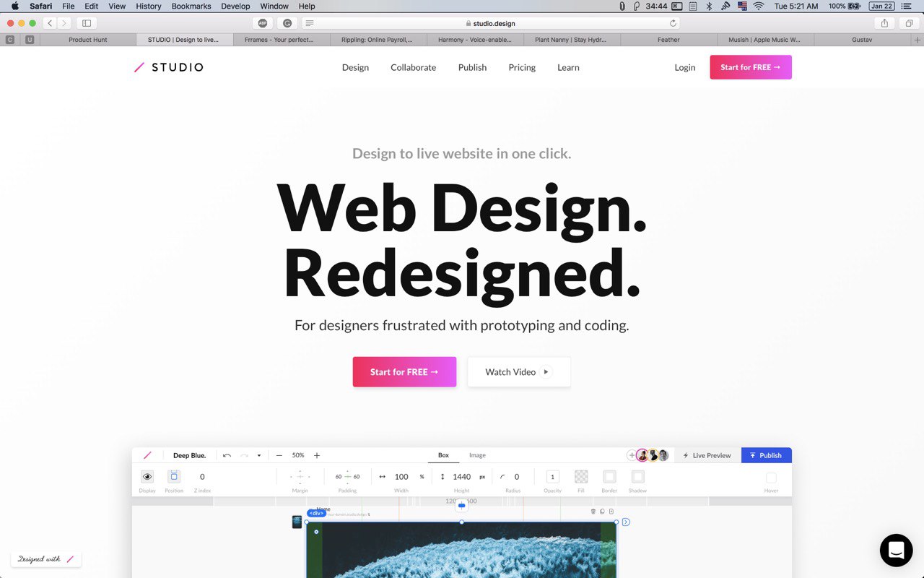Click the pink slash logo in editor

click(x=147, y=455)
